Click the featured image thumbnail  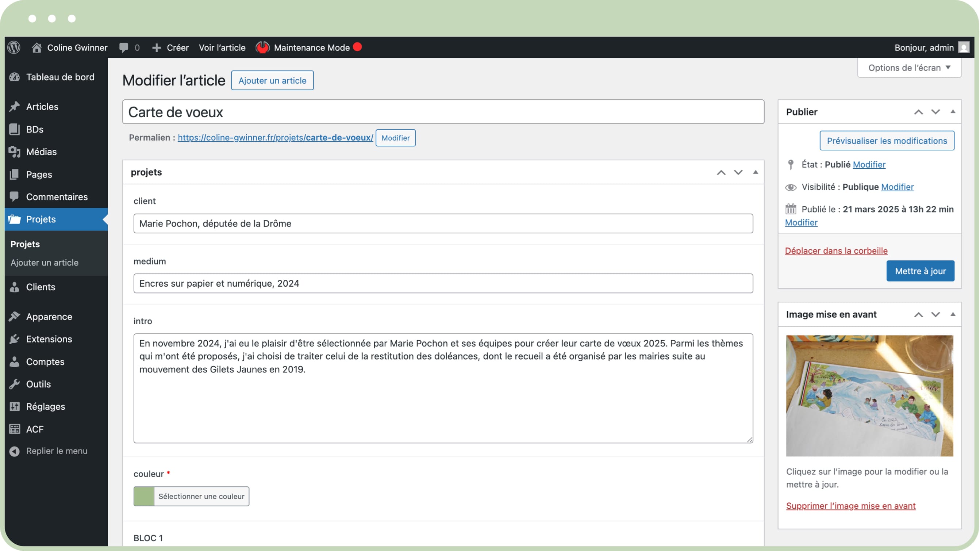[x=870, y=396]
